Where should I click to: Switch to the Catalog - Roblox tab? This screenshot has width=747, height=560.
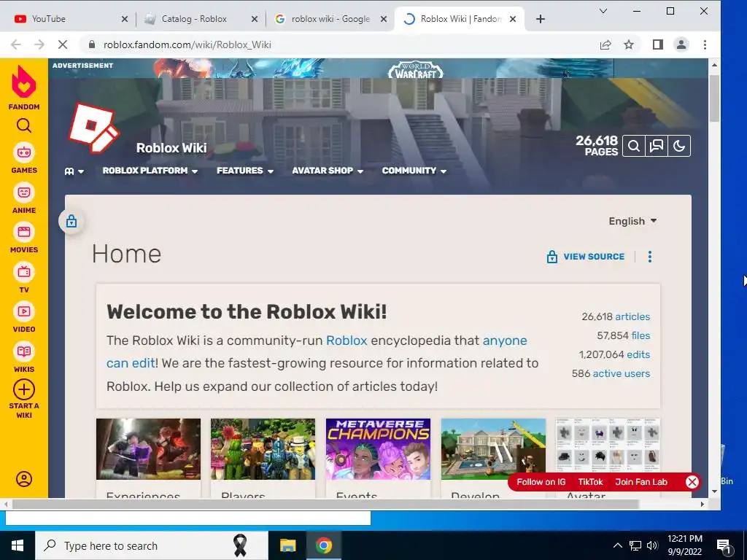(194, 19)
